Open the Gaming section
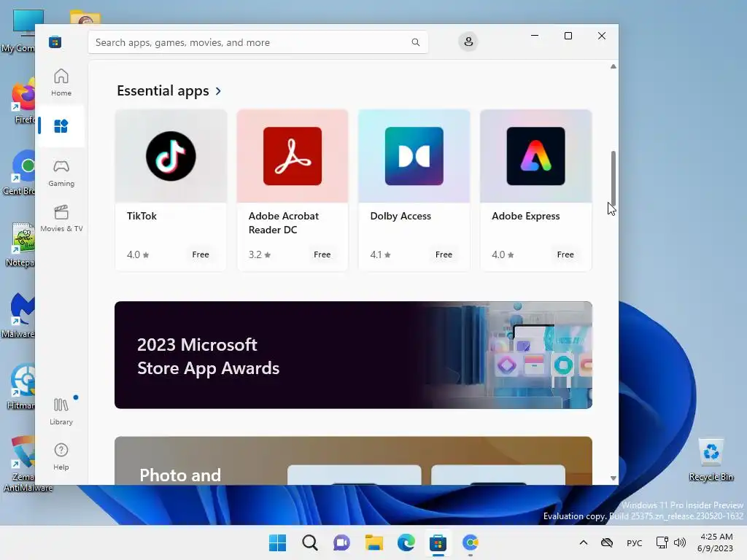This screenshot has width=747, height=560. 61,173
